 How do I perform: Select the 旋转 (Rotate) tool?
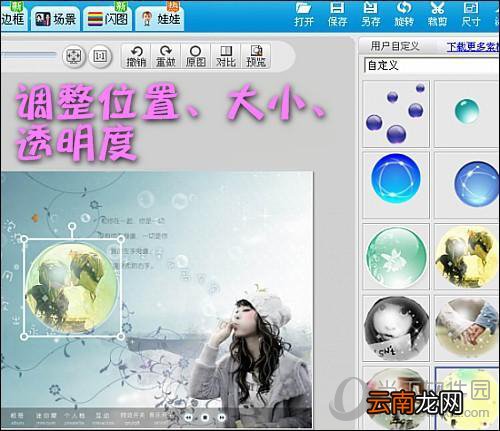404,15
